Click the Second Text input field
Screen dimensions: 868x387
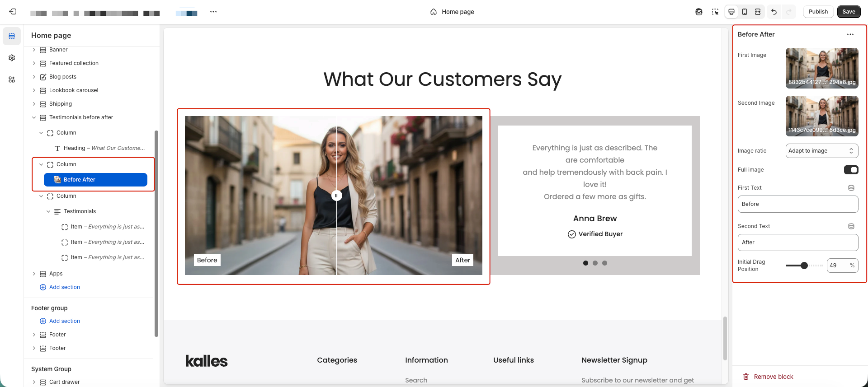pyautogui.click(x=797, y=242)
